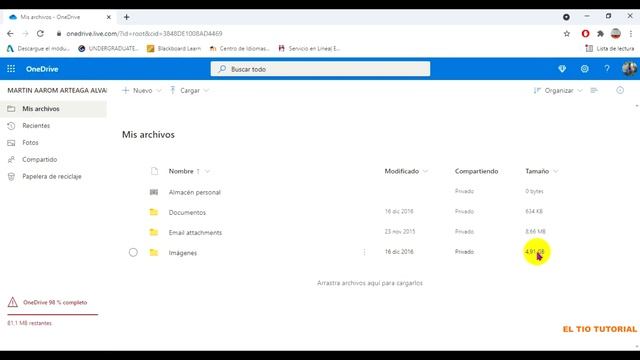Click the file type column header icon

154,171
